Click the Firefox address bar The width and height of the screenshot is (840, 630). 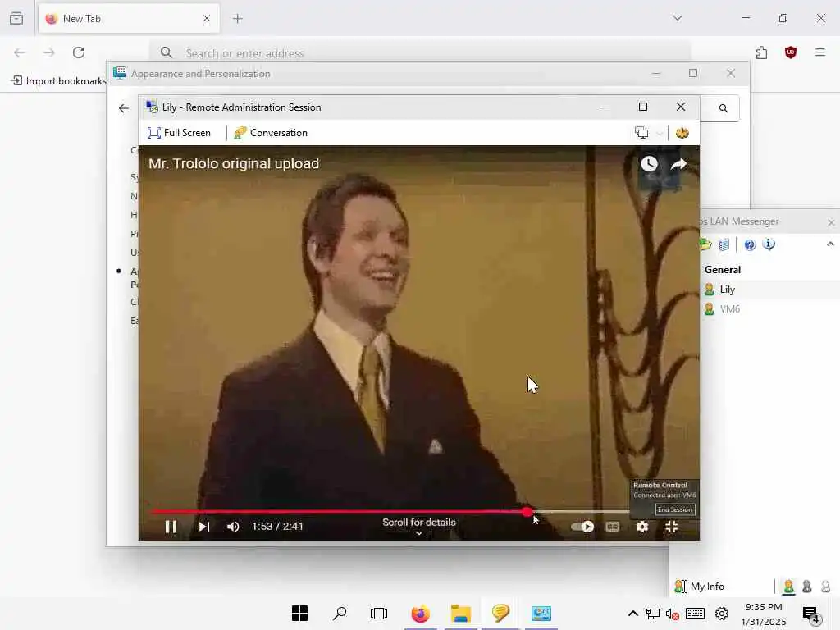(419, 53)
